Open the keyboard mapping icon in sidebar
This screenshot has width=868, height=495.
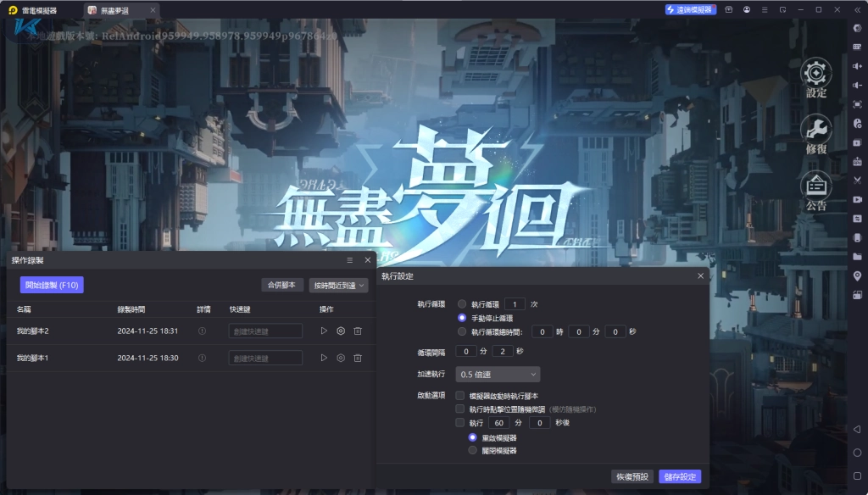[858, 47]
